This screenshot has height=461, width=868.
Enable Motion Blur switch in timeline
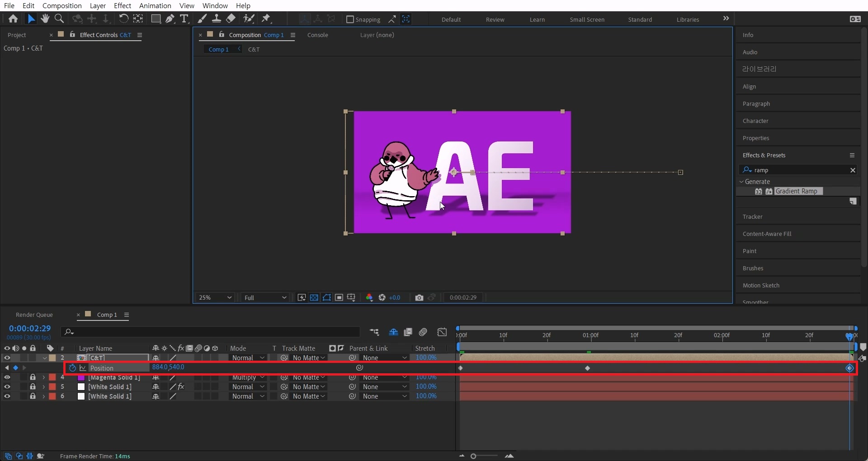pyautogui.click(x=423, y=332)
